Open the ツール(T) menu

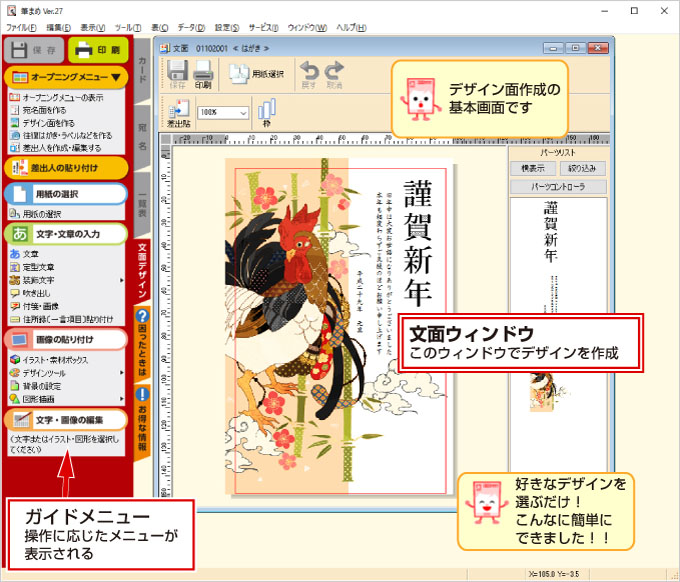coord(128,28)
